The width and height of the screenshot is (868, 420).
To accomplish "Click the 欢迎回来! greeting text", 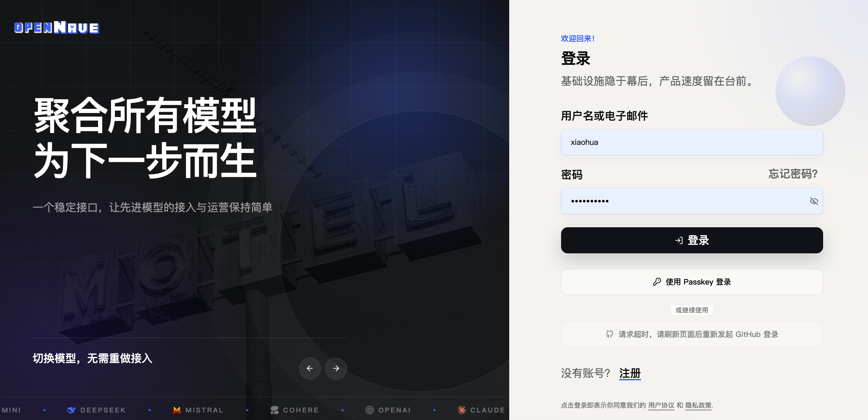I will [x=577, y=38].
